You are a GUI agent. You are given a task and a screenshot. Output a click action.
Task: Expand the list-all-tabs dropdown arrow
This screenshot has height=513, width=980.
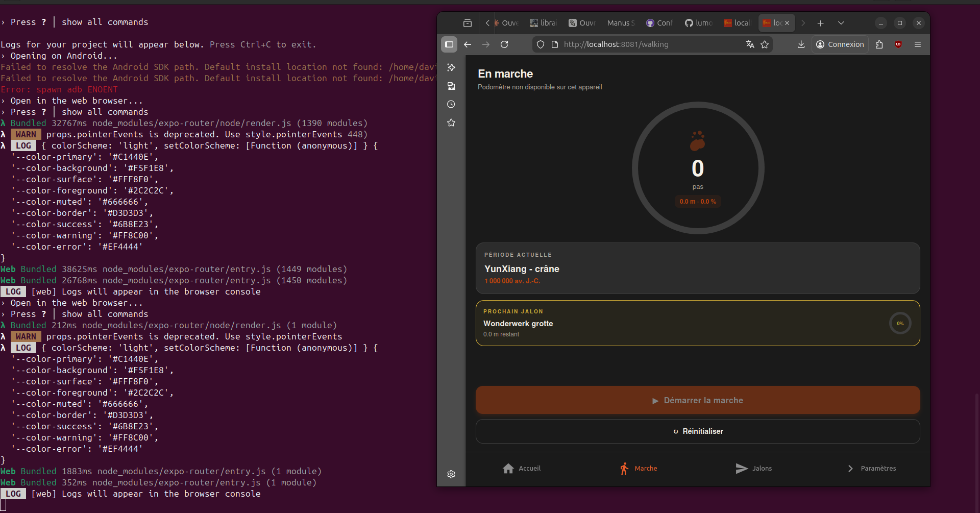coord(841,23)
